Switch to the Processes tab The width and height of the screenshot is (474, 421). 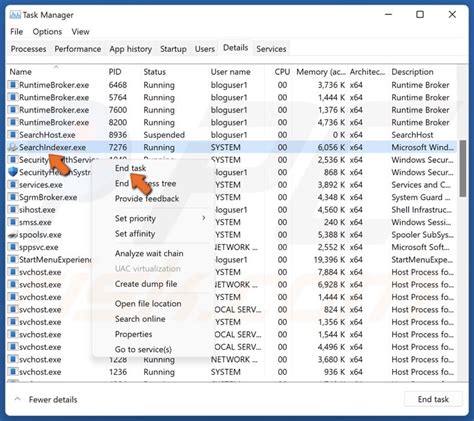(28, 49)
